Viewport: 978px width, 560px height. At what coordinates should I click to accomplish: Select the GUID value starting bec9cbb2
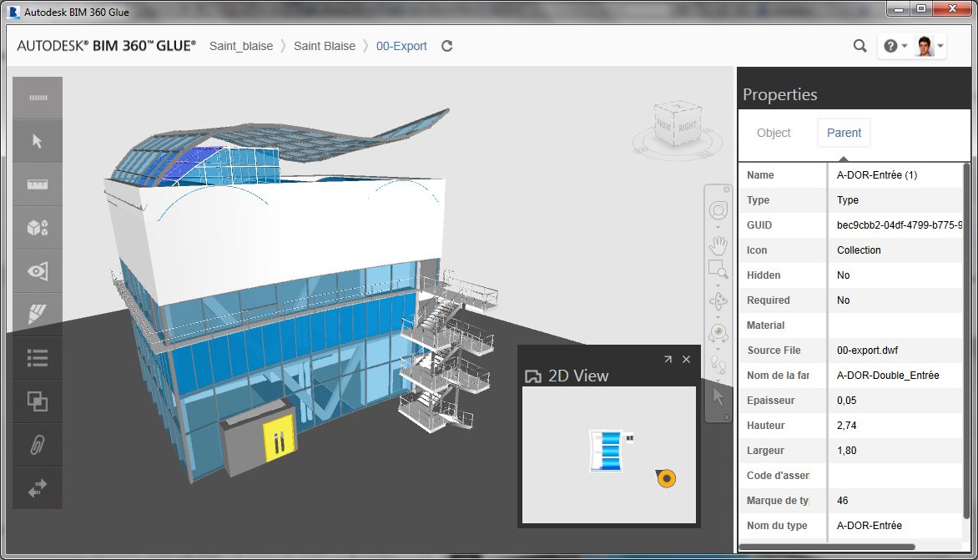click(x=900, y=225)
